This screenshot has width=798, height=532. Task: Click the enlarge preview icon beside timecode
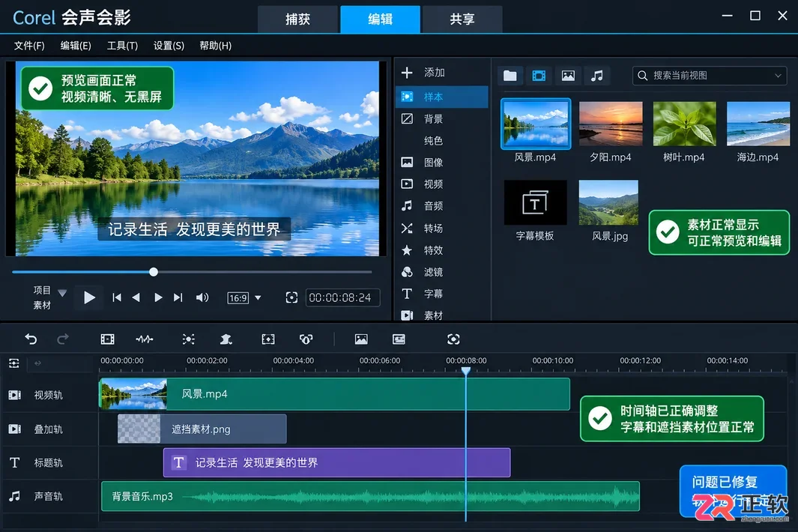point(291,297)
